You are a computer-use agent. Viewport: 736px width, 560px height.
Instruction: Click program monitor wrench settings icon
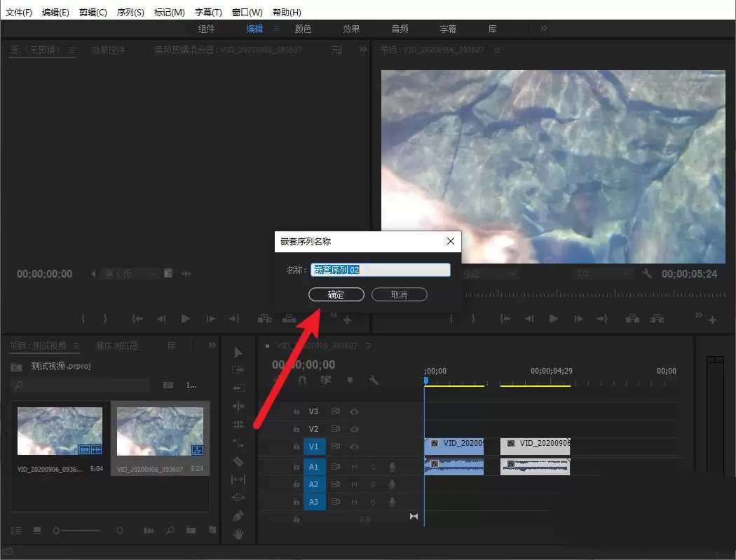pyautogui.click(x=647, y=273)
